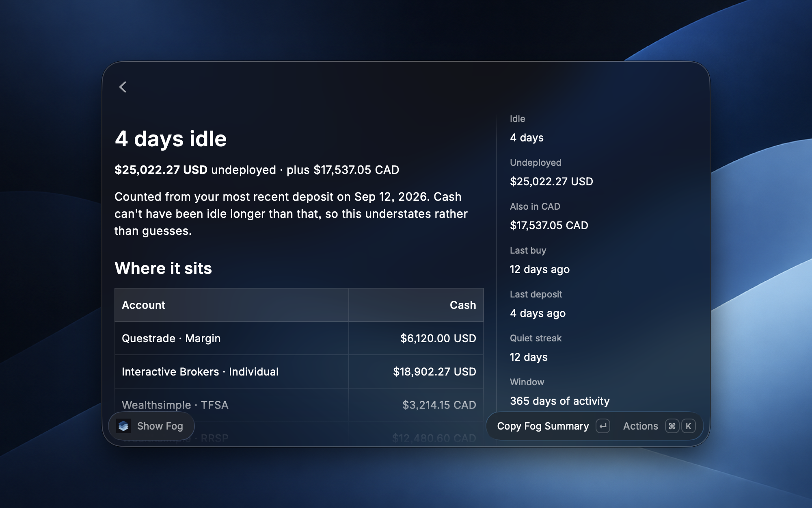Go back with the chevron arrow
This screenshot has width=812, height=508.
(123, 87)
